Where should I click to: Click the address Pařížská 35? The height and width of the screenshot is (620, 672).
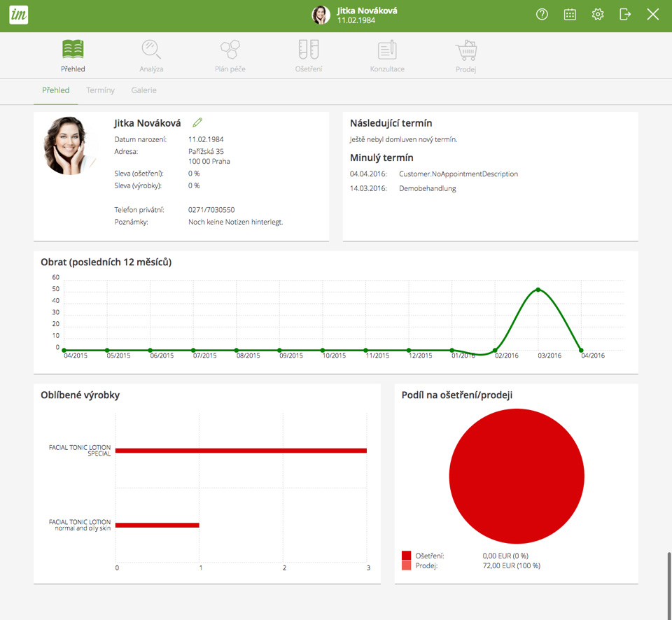(206, 151)
